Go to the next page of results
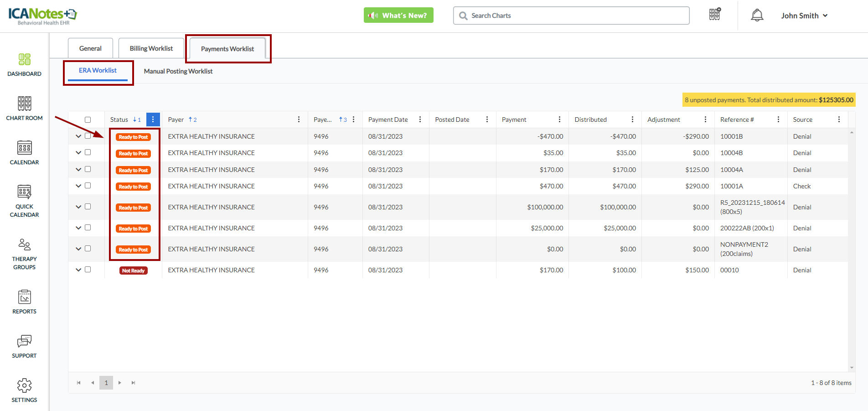Screen dimensions: 868x411 point(120,383)
